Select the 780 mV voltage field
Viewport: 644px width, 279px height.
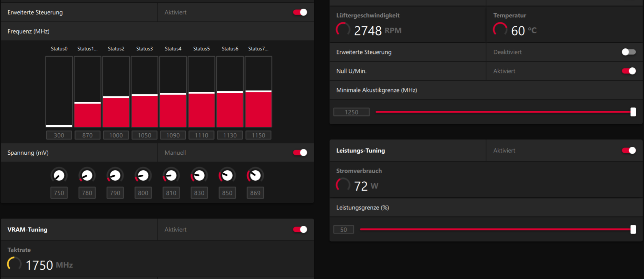(x=87, y=193)
